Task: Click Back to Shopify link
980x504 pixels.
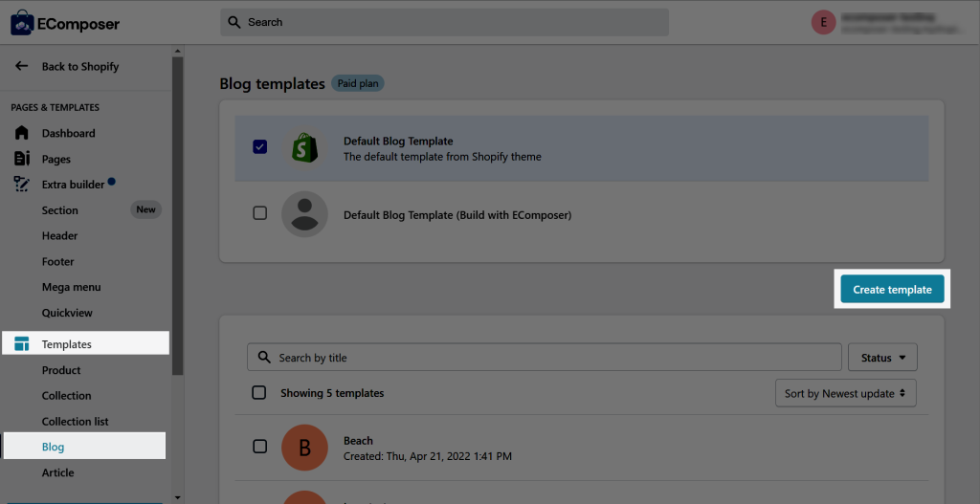Action: (x=80, y=66)
